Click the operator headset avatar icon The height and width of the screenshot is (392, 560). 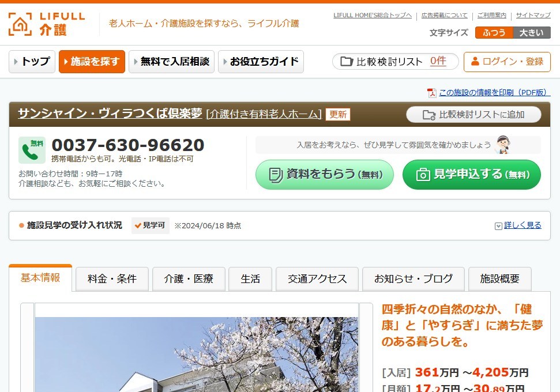pos(502,145)
